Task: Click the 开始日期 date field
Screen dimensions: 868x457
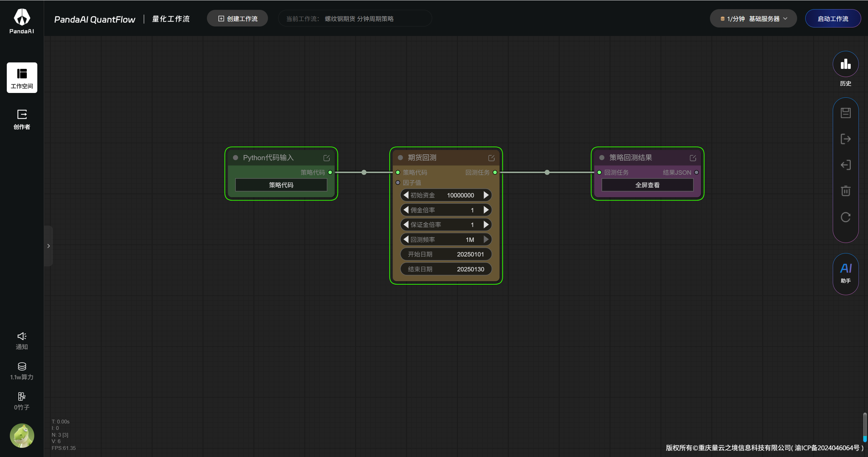Action: tap(446, 254)
